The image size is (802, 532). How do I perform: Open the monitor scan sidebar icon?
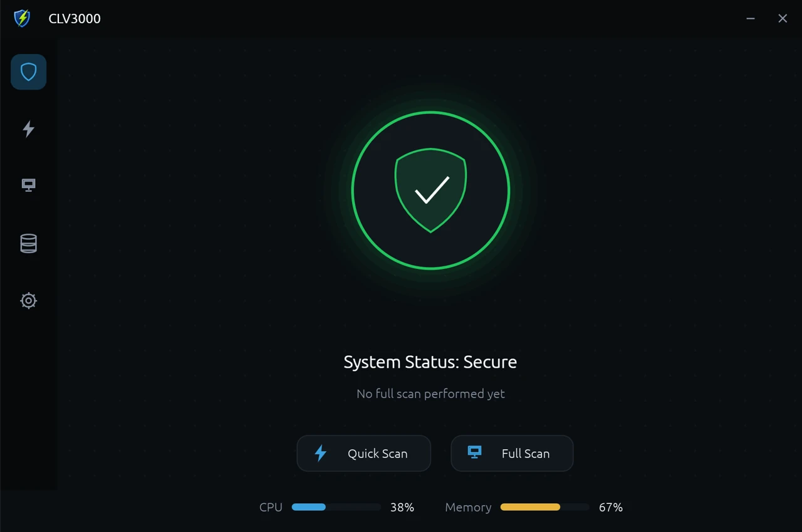(28, 185)
